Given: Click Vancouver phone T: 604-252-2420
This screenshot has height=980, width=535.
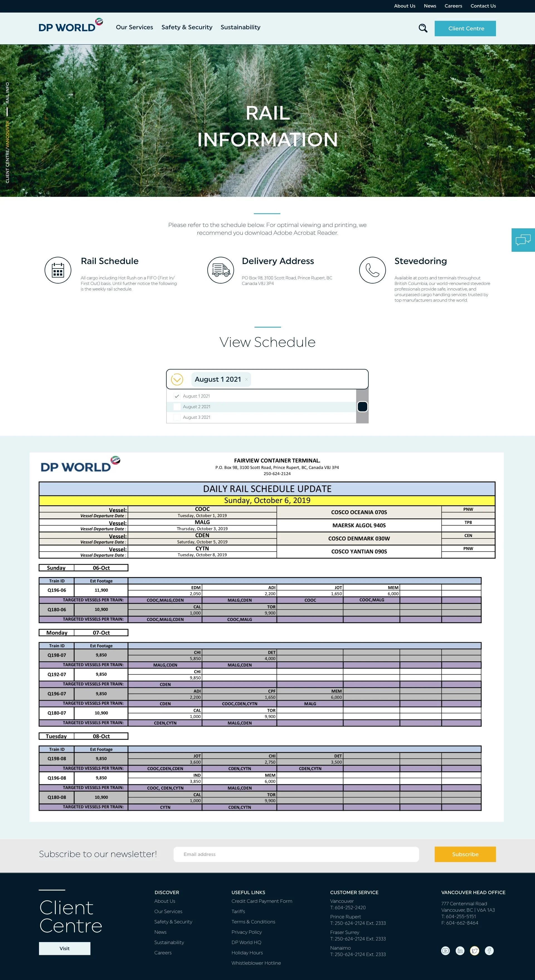Looking at the screenshot, I should click(x=348, y=907).
